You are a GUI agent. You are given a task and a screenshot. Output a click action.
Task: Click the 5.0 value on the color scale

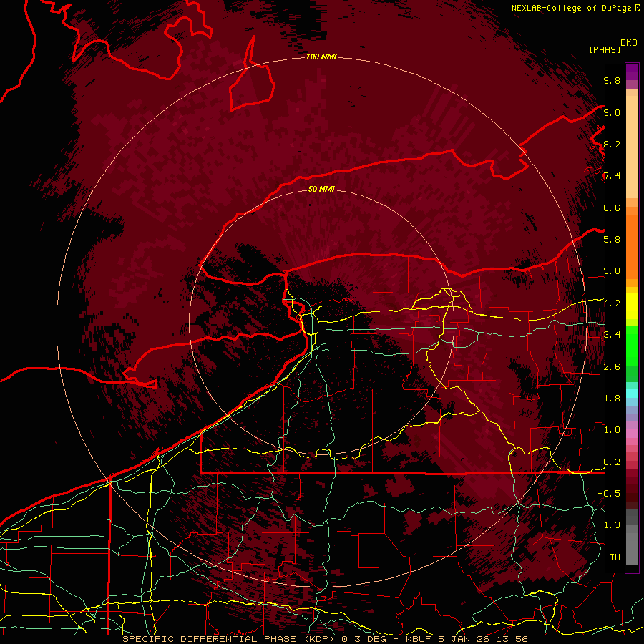[x=612, y=271]
